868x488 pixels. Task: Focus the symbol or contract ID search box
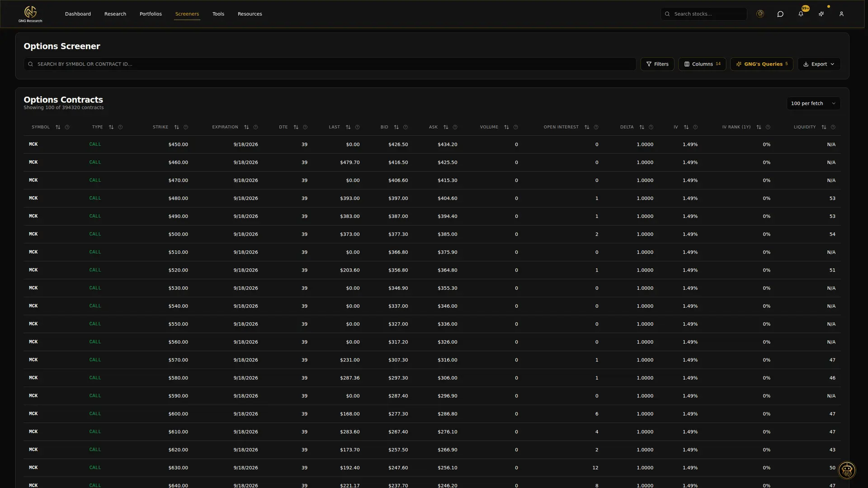330,64
